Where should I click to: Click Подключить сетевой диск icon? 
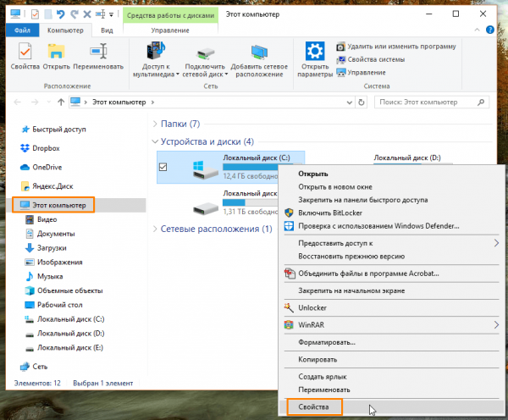[x=205, y=52]
